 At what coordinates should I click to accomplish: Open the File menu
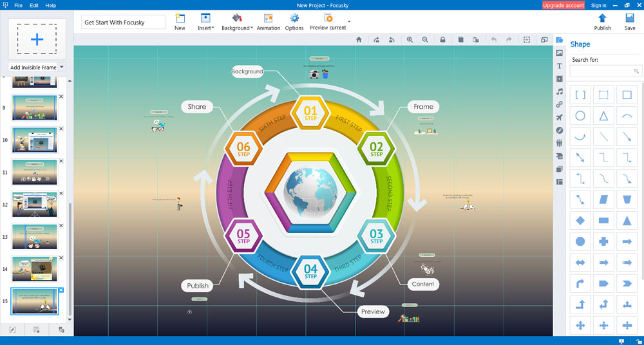coord(19,5)
